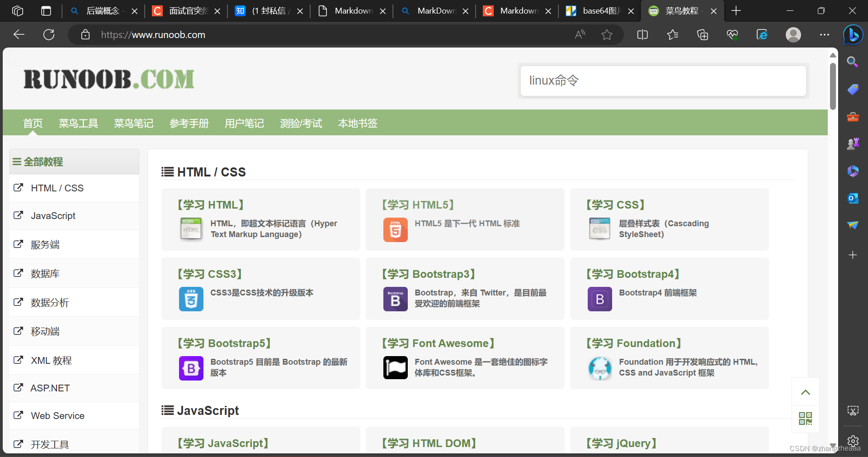
Task: Switch to the 面试官突然 tab
Action: point(186,11)
